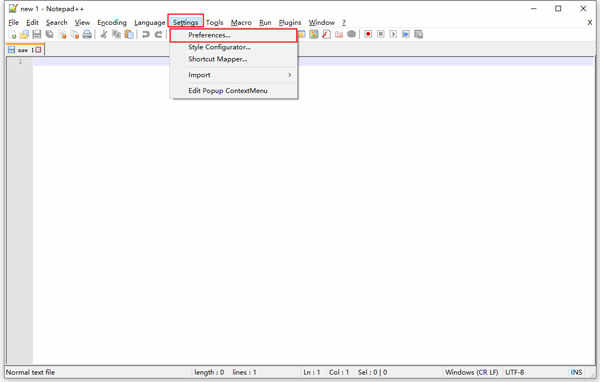This screenshot has width=600, height=382.
Task: Choose Style Configurator... from the menu
Action: tap(234, 47)
